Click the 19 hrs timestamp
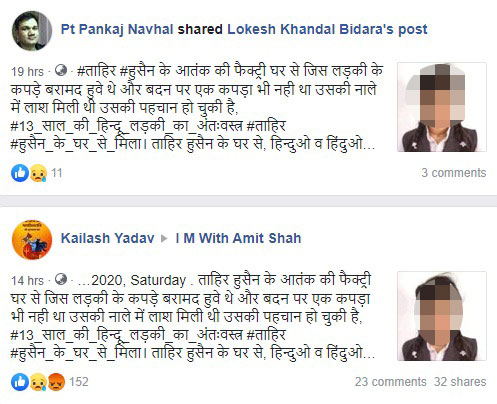Screen dimensions: 497x404 point(27,72)
